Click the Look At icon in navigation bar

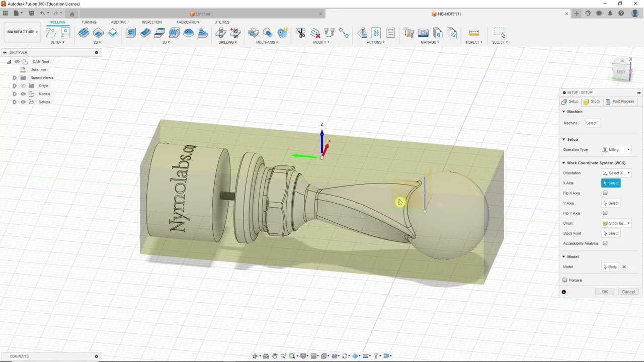(266, 356)
